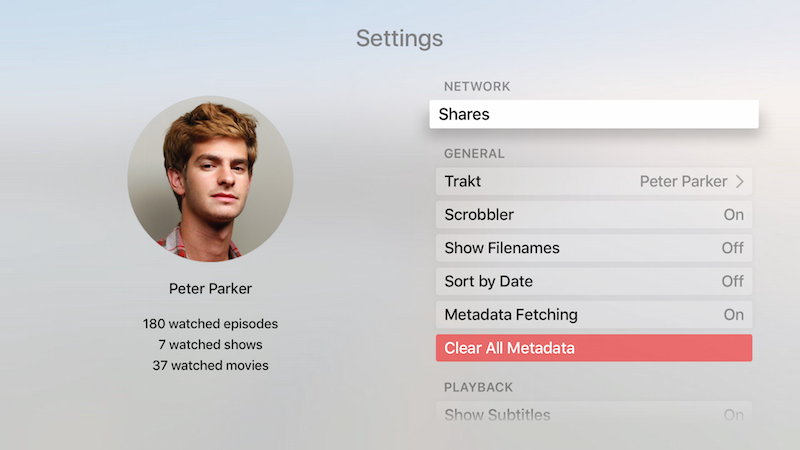The image size is (800, 450).
Task: Open the Shares network setting
Action: [x=594, y=114]
